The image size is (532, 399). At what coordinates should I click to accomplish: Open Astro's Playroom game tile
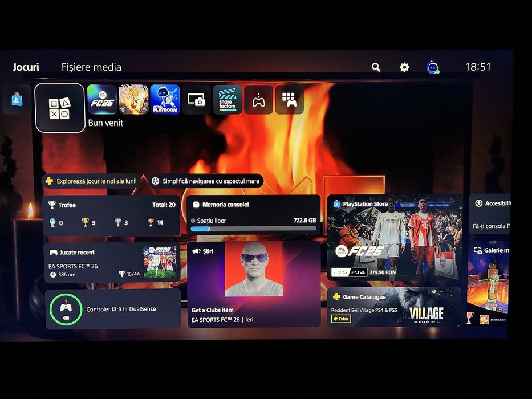(165, 99)
